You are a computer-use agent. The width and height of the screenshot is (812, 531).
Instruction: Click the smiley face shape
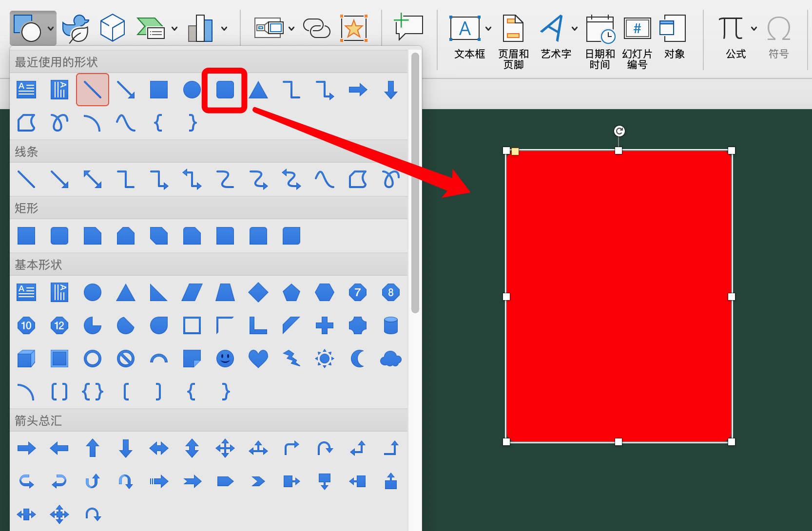(225, 359)
